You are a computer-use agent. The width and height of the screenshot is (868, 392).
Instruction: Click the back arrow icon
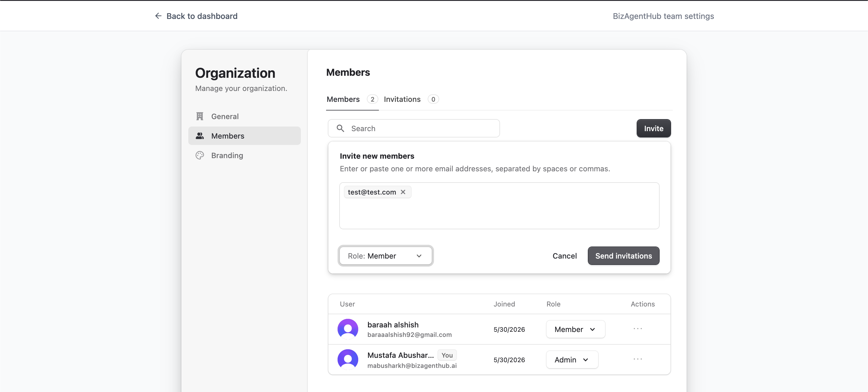158,16
